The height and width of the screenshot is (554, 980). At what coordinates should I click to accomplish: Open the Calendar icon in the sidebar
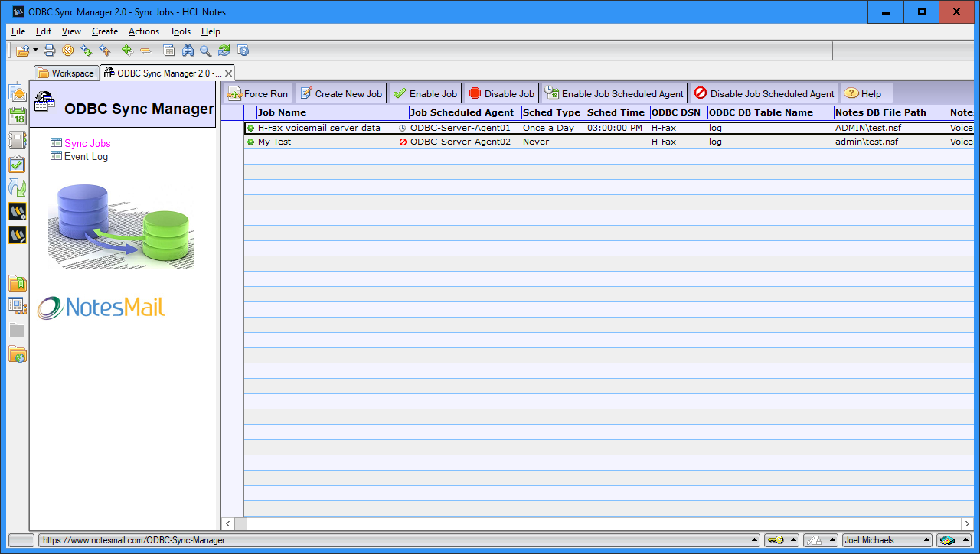pos(17,116)
